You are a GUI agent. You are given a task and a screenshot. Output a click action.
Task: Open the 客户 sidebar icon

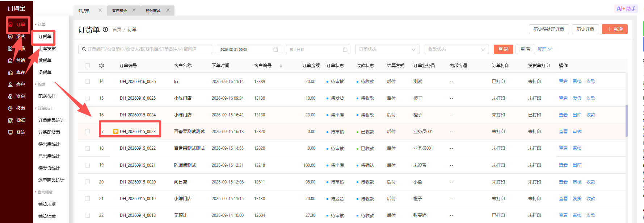[10, 84]
